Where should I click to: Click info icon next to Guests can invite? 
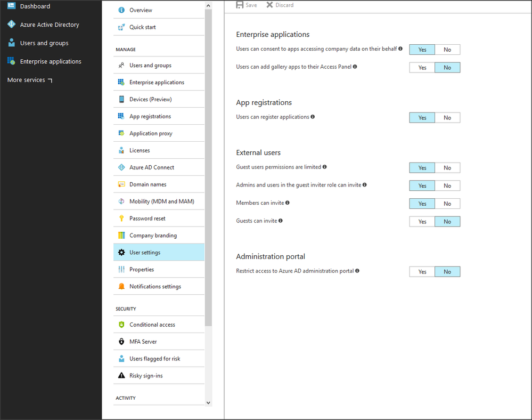280,220
